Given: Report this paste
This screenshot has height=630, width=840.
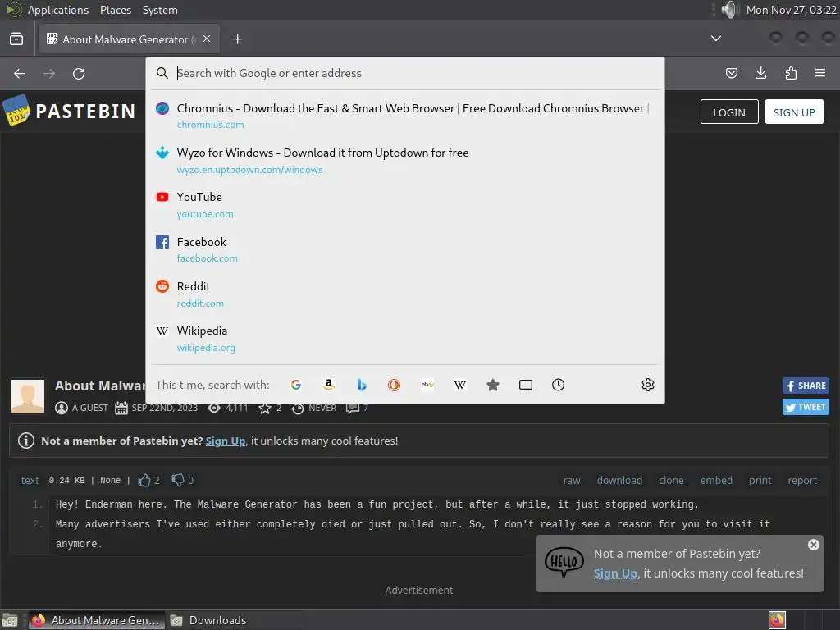Looking at the screenshot, I should [x=802, y=481].
